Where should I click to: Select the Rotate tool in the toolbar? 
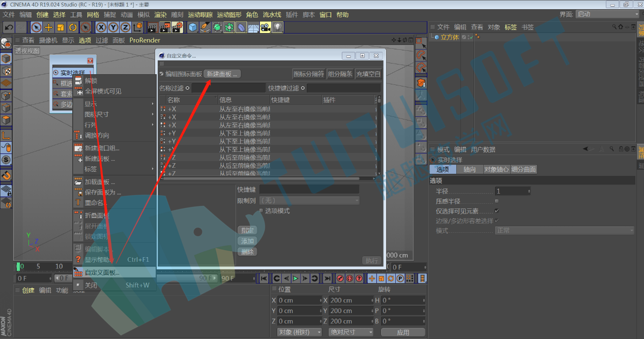73,27
